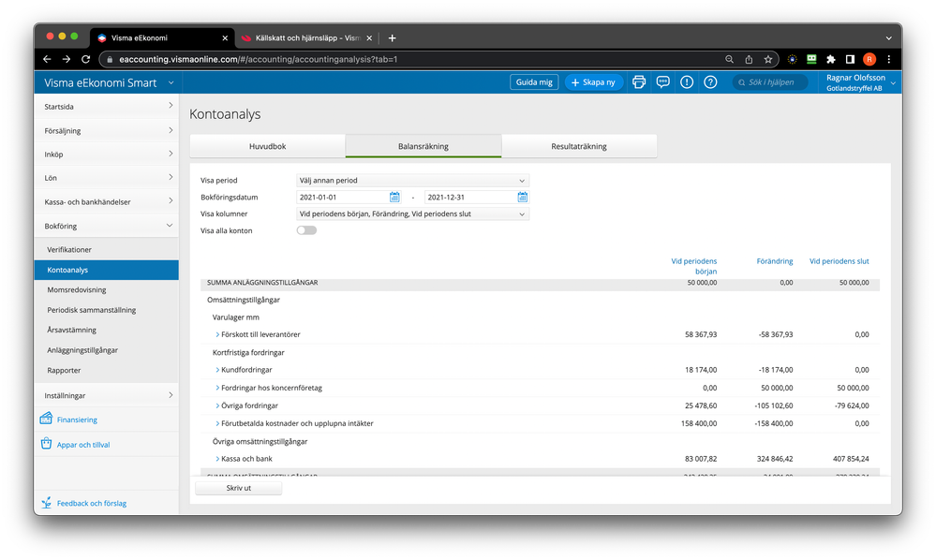Image resolution: width=936 pixels, height=560 pixels.
Task: Click Guida mig button
Action: [534, 82]
